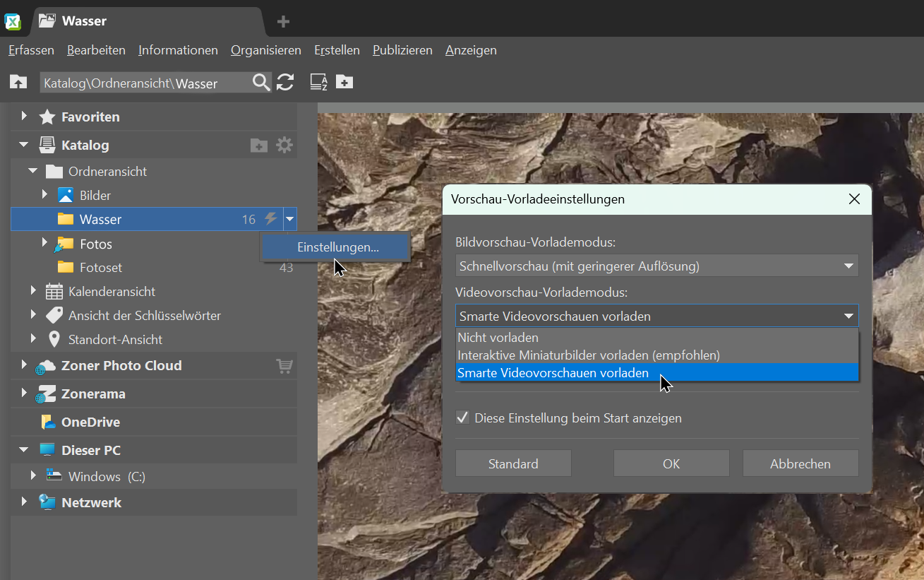Viewport: 924px width, 580px height.
Task: Navigate up a folder with the up-arrow icon
Action: (x=18, y=82)
